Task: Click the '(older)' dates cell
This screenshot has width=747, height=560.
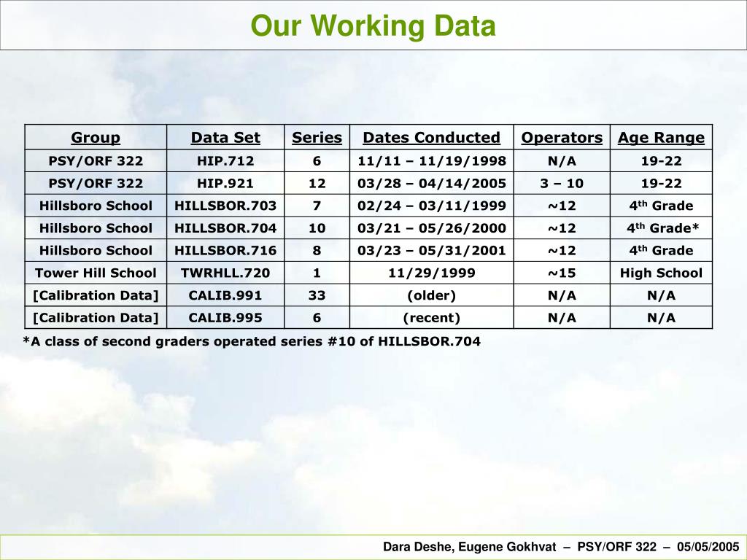Action: [432, 295]
